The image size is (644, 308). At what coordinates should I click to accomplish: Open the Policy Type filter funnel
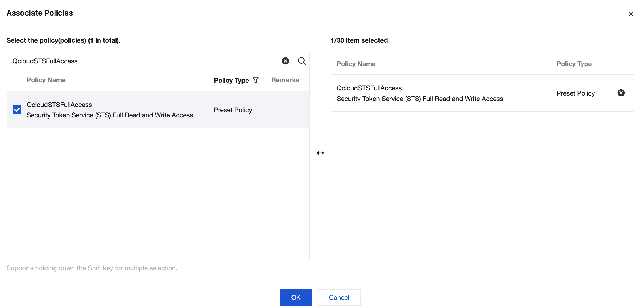(256, 80)
